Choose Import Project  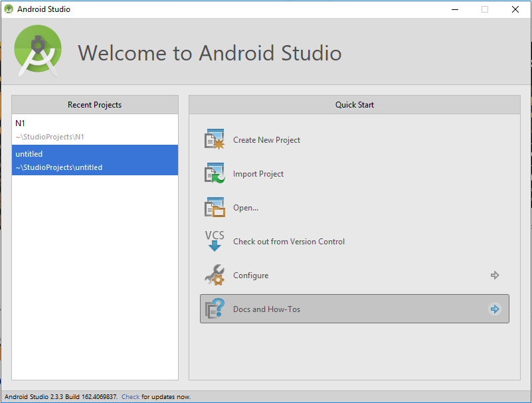tap(258, 174)
